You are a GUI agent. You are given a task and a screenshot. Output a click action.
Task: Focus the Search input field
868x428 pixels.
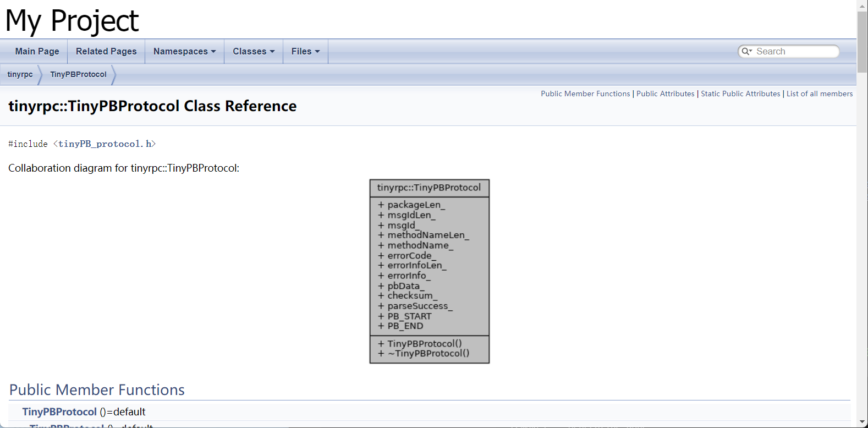(795, 51)
